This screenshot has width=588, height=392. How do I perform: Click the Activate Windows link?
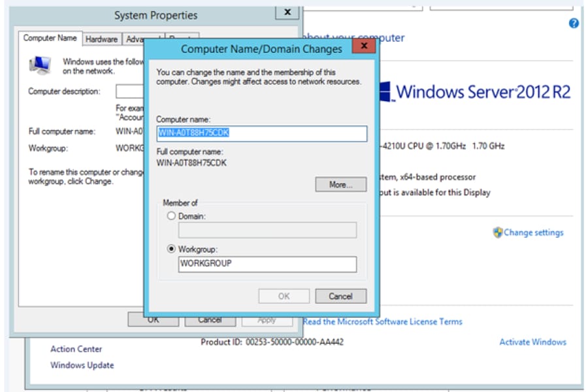532,342
